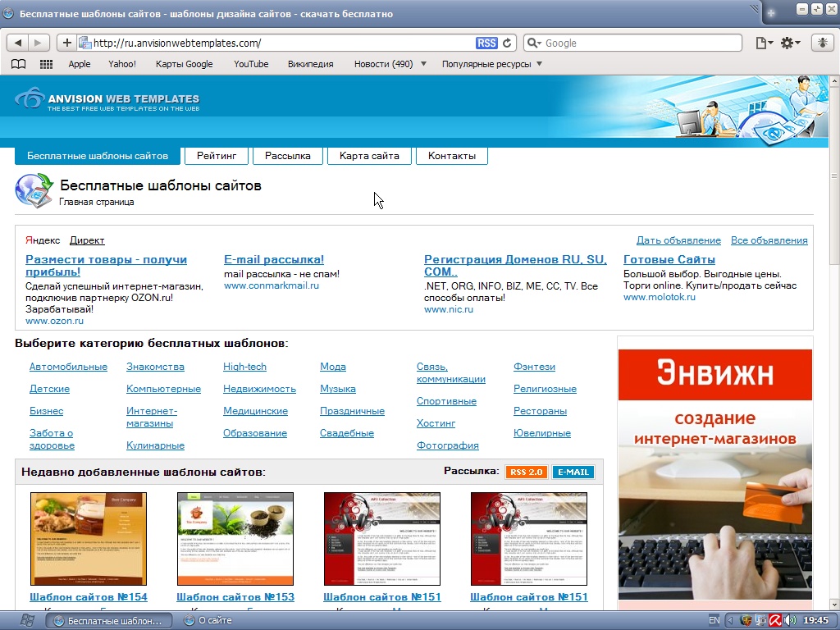Choose Знакомства category

pyautogui.click(x=155, y=367)
